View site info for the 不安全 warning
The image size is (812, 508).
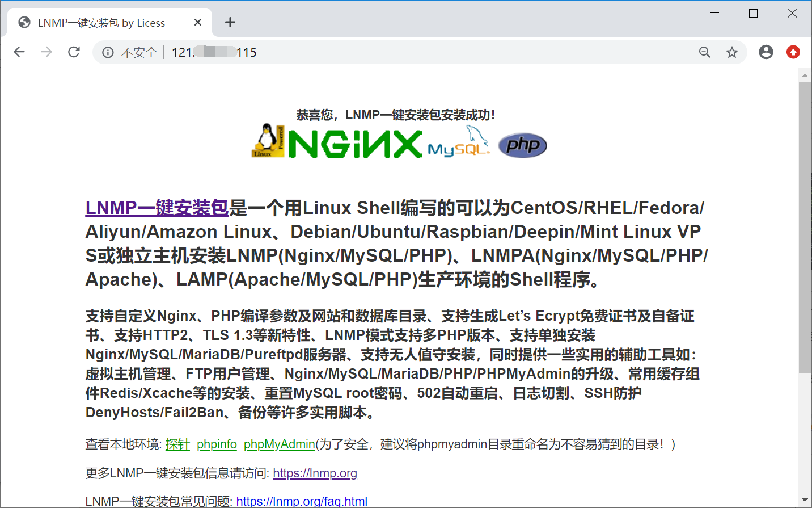108,53
